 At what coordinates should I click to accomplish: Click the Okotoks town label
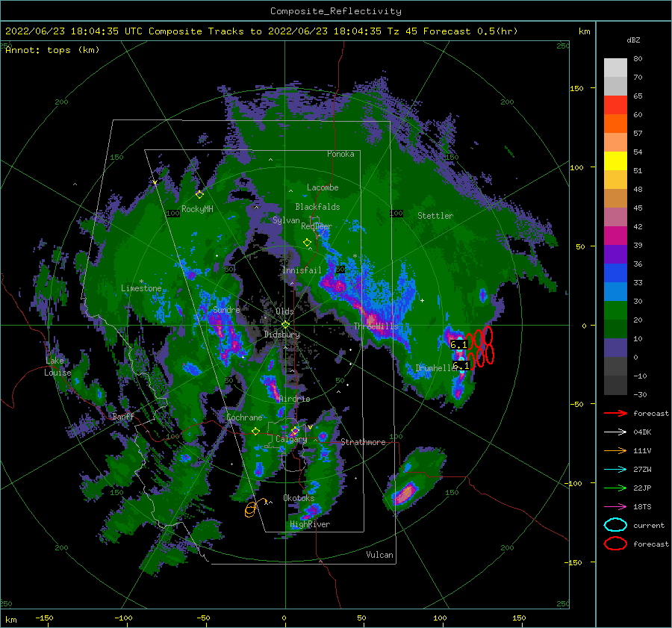coord(299,498)
